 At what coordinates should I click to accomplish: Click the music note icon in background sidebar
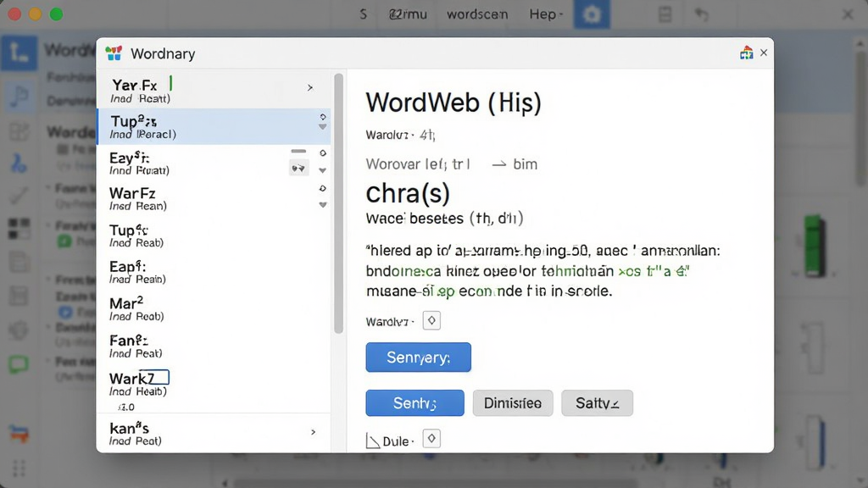tap(19, 97)
